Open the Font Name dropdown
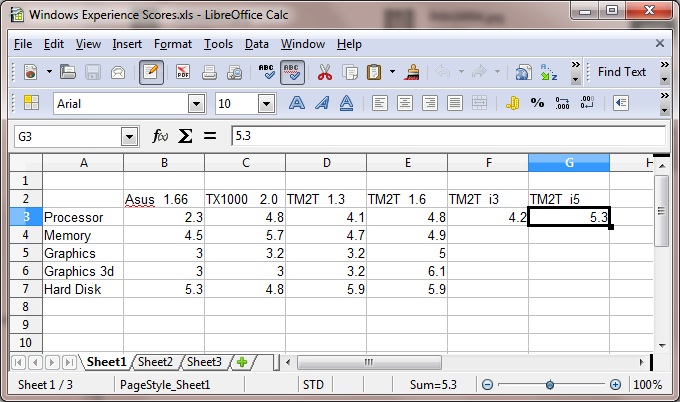This screenshot has width=680, height=402. click(196, 104)
